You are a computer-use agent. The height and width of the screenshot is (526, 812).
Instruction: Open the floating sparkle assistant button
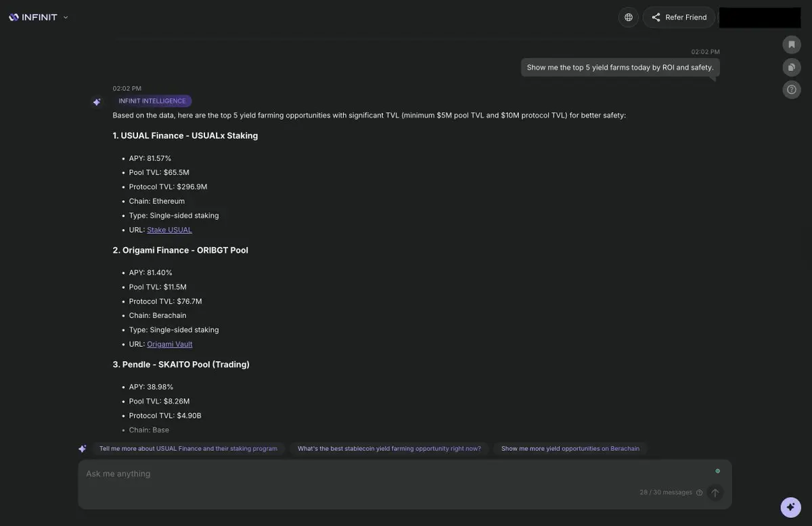(790, 507)
